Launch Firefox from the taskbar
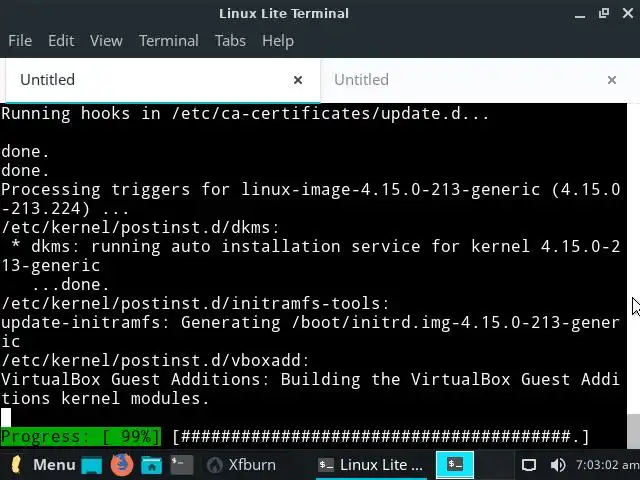The image size is (640, 480). (122, 464)
